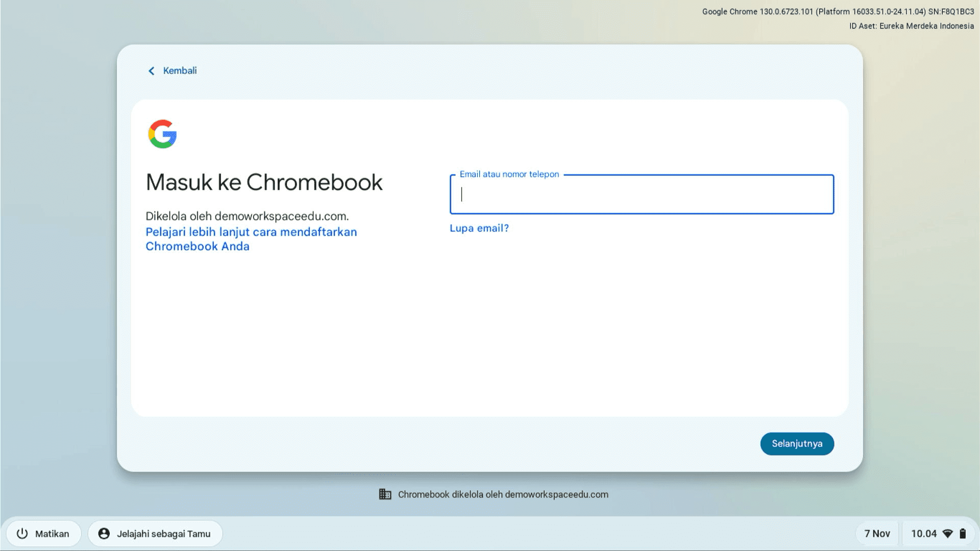
Task: Click the battery indicator icon
Action: pos(964,533)
